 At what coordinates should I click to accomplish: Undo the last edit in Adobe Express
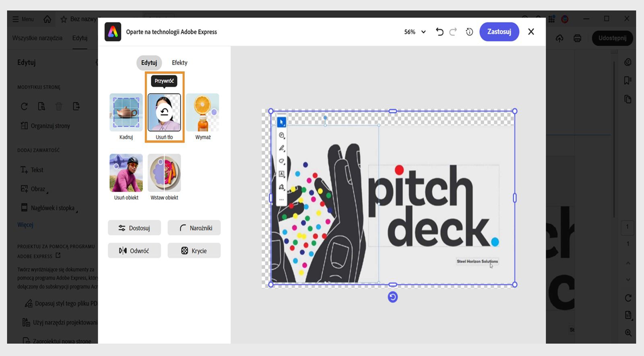click(x=440, y=32)
